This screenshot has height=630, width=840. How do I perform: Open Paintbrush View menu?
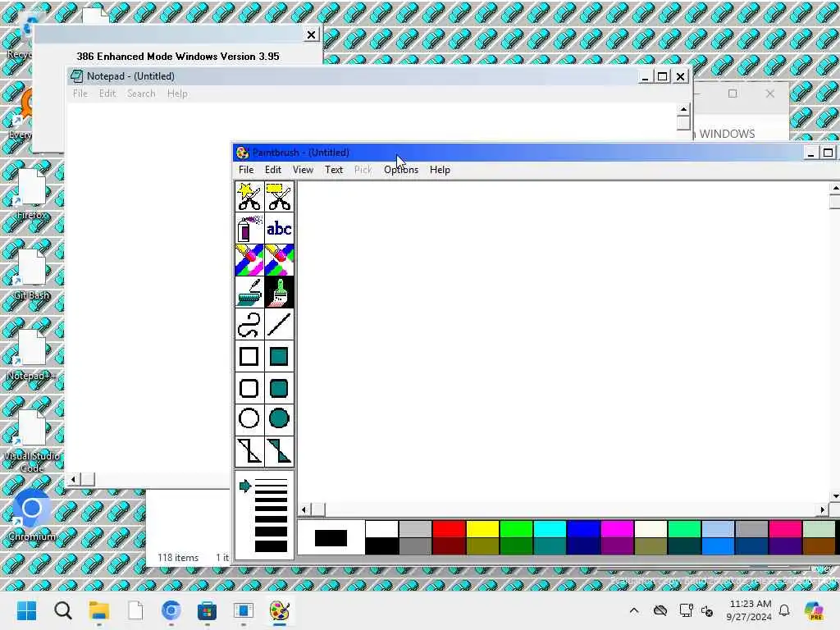tap(303, 170)
